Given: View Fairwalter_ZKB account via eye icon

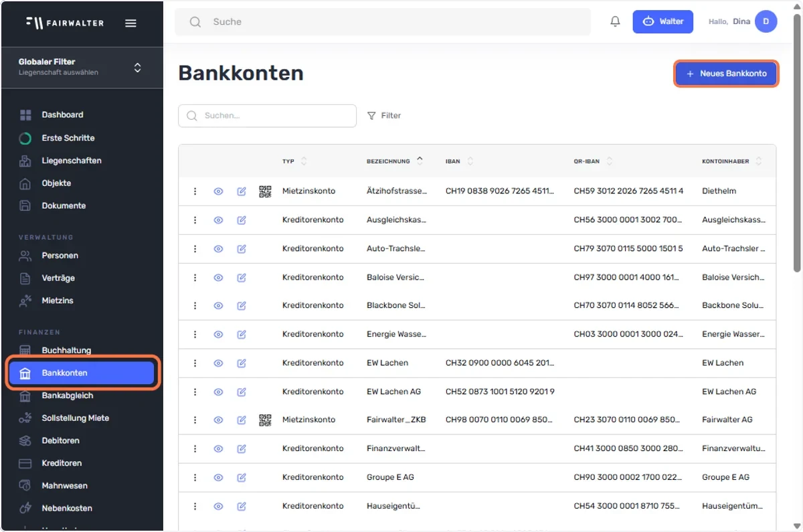Looking at the screenshot, I should [x=218, y=420].
